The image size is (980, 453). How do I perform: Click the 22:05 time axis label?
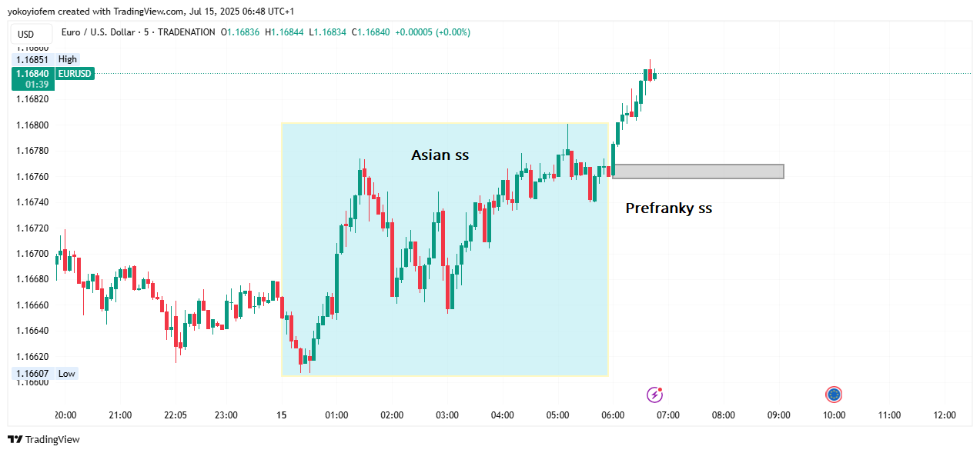[176, 415]
